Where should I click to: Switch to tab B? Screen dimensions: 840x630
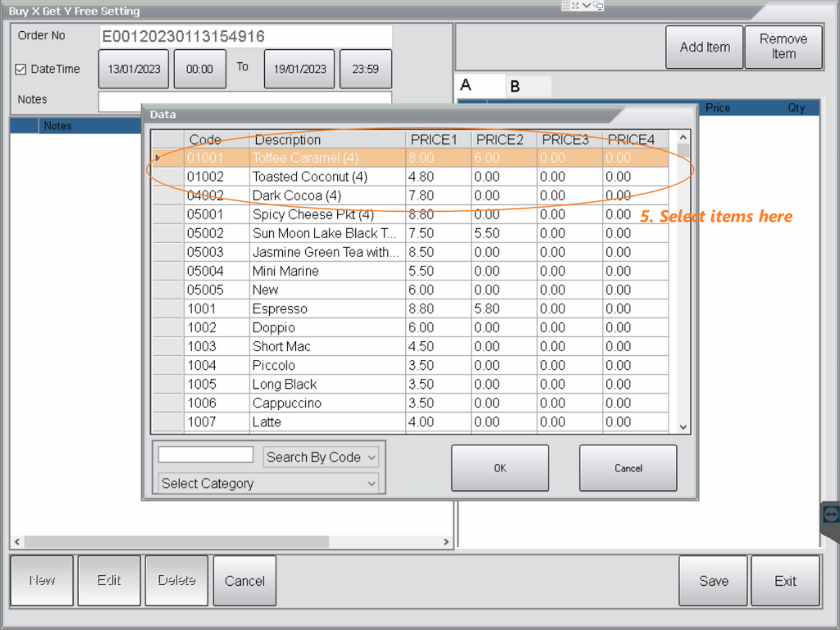pos(515,86)
